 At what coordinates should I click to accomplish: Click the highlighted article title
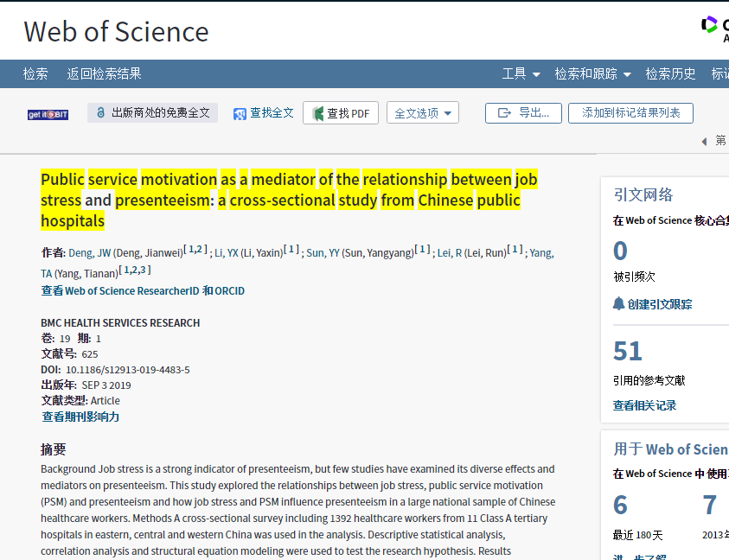point(289,200)
